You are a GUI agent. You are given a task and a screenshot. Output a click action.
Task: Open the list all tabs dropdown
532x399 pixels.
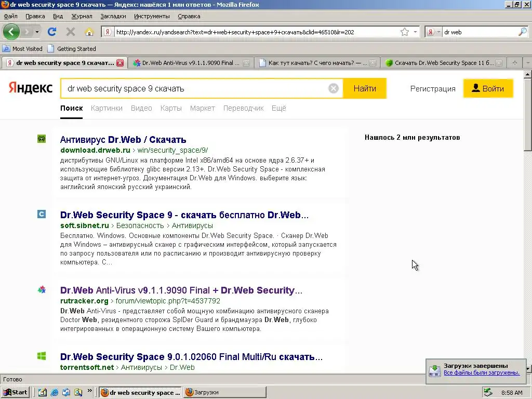(527, 63)
